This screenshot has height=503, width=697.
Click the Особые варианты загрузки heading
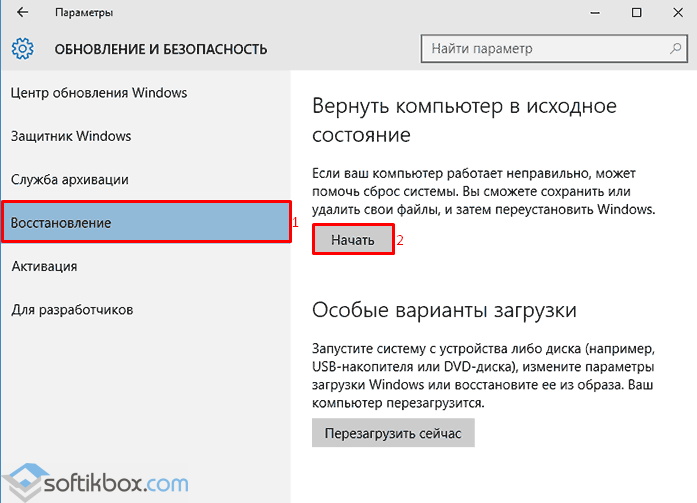pyautogui.click(x=445, y=310)
